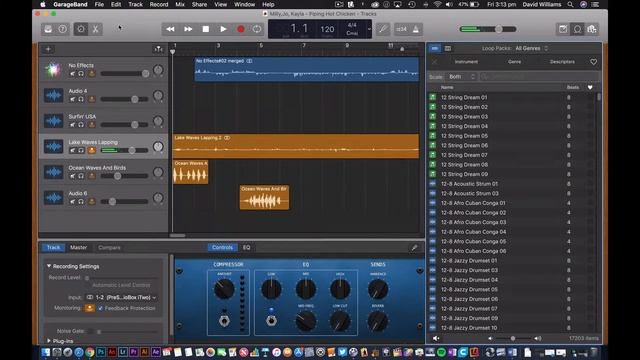Image resolution: width=640 pixels, height=360 pixels.
Task: Open the Share menu
Action: pos(199,4)
